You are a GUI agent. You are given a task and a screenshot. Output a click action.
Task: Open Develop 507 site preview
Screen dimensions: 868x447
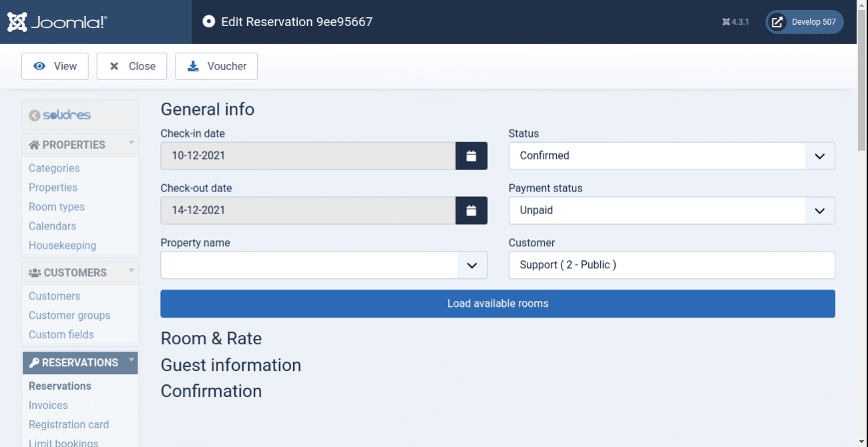click(805, 22)
